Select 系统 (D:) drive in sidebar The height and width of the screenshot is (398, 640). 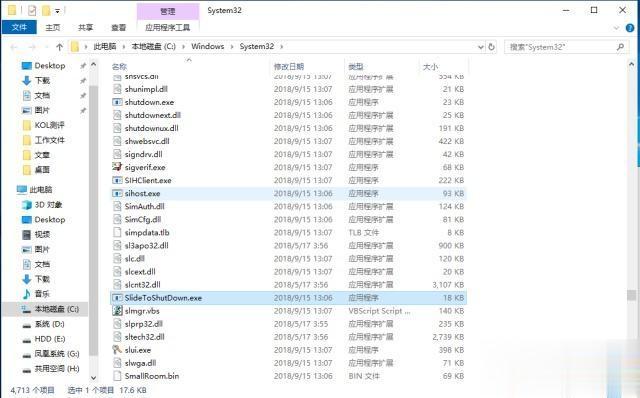49,324
